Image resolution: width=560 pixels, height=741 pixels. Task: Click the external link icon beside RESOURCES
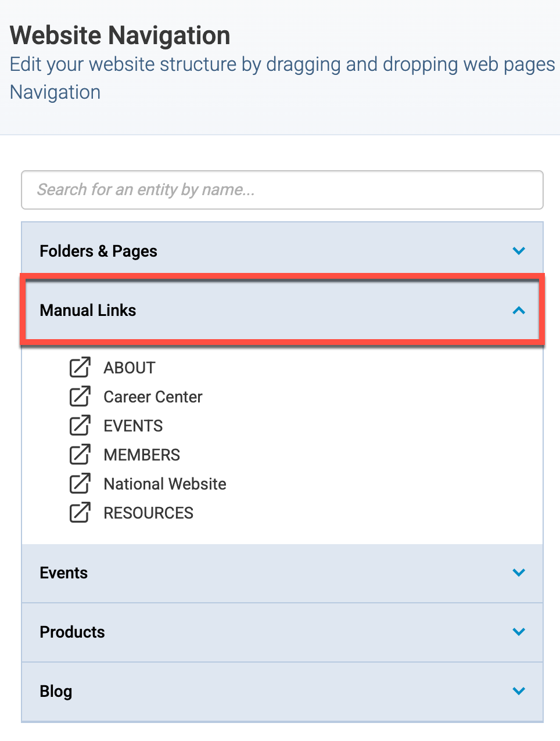[x=80, y=513]
